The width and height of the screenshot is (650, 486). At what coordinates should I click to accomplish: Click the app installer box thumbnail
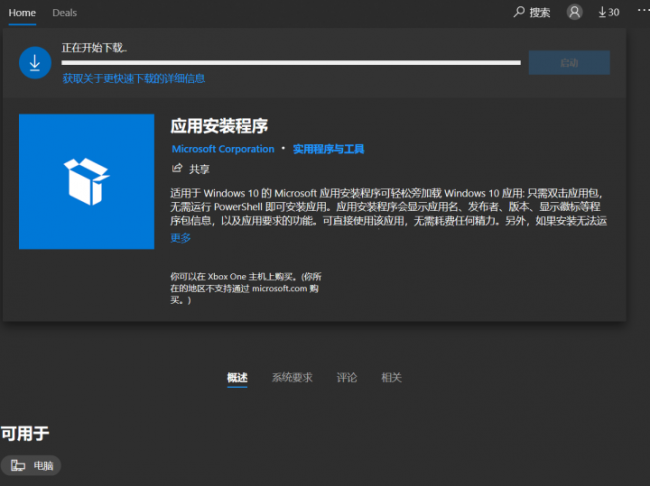click(87, 182)
